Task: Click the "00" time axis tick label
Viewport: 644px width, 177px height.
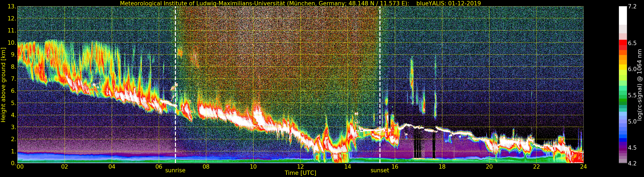Action: tap(20, 166)
